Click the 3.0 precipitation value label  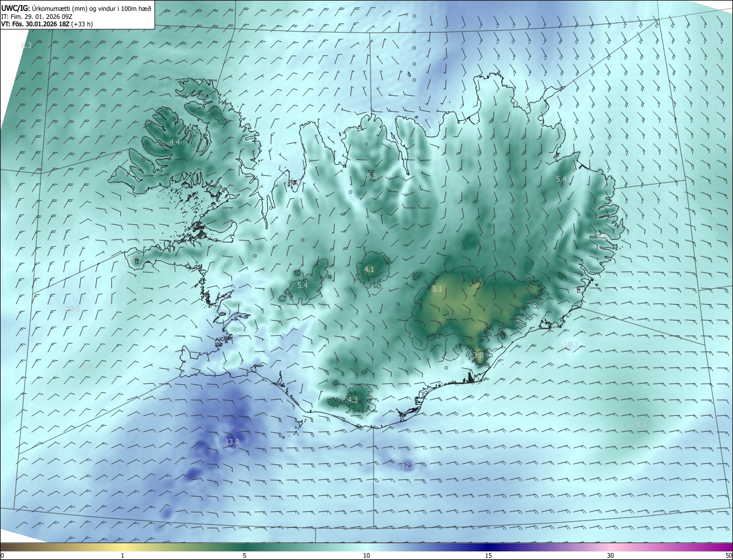click(x=479, y=356)
